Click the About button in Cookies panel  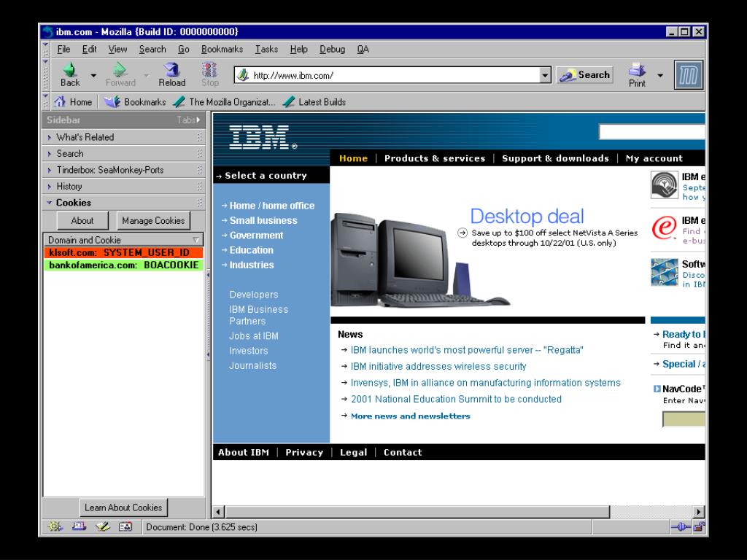[82, 220]
